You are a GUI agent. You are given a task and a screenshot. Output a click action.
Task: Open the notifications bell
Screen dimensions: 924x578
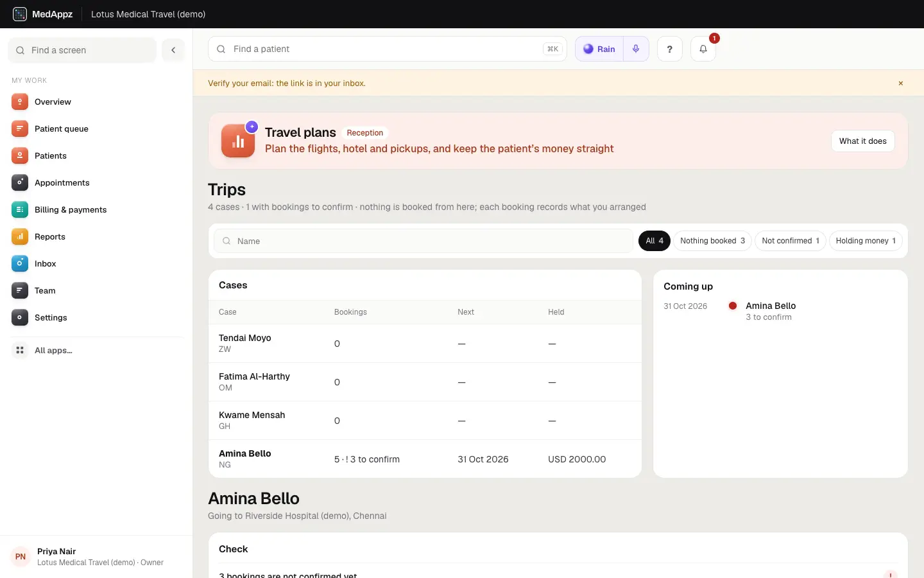(x=703, y=49)
